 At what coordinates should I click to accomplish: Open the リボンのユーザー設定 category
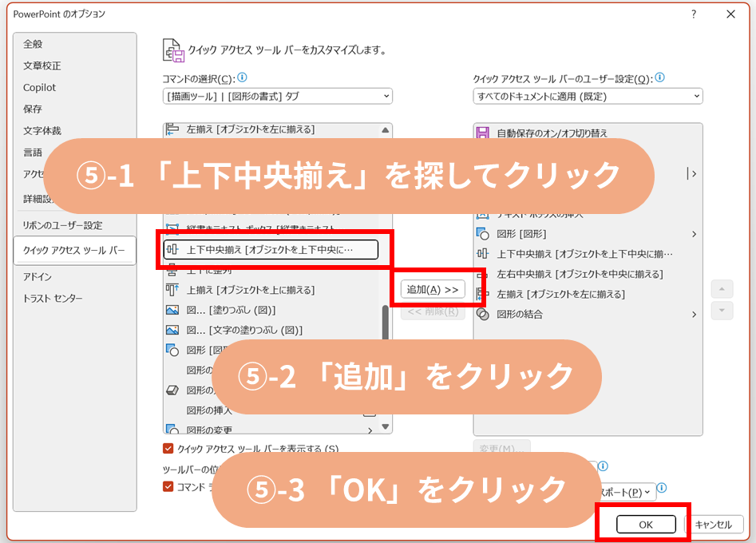click(63, 225)
